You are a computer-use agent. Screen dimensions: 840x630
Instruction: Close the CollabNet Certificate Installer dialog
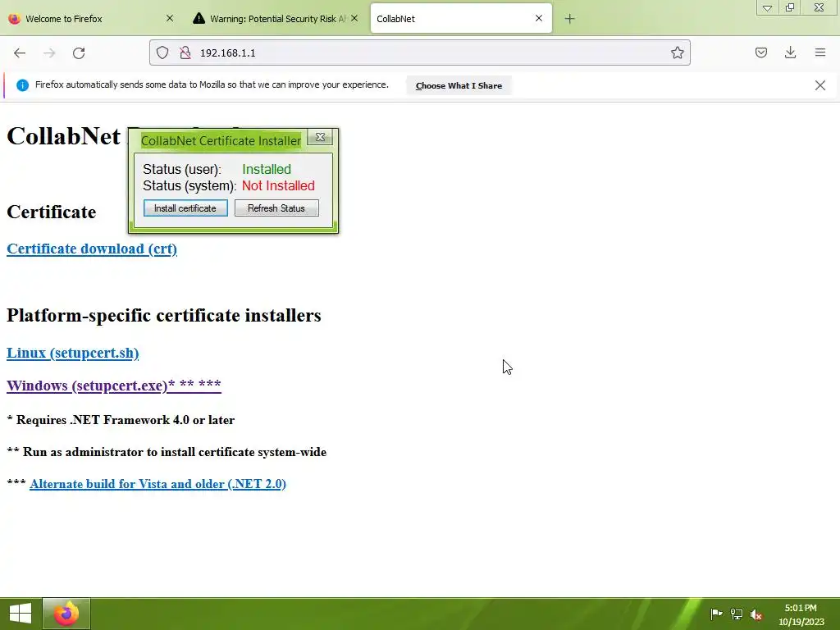[321, 137]
